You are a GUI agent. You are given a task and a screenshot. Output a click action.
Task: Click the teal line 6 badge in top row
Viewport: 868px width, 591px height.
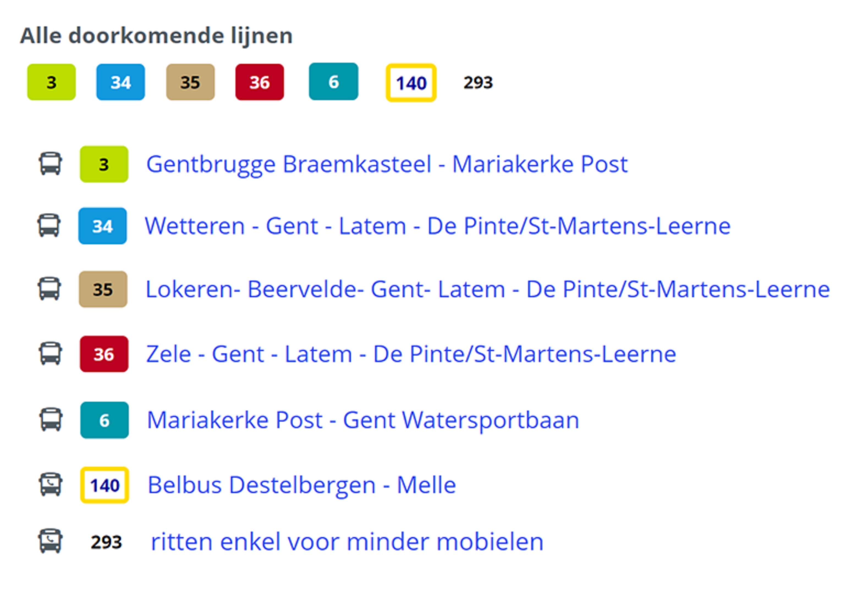pos(333,81)
